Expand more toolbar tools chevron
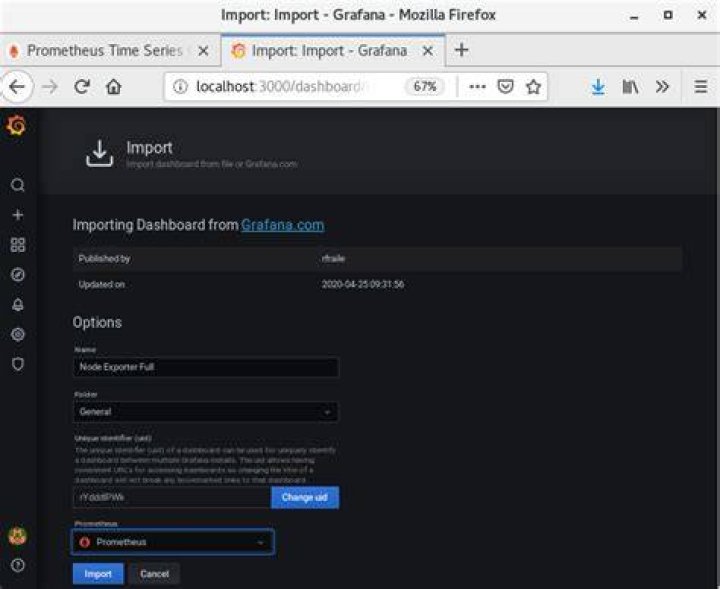The image size is (720, 589). coord(662,87)
